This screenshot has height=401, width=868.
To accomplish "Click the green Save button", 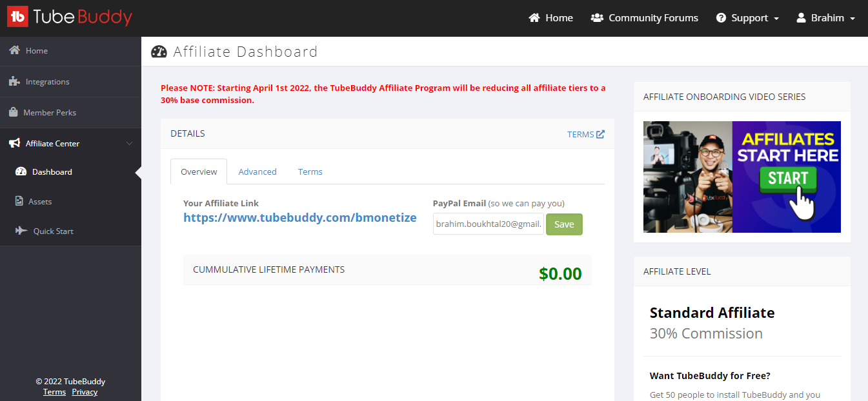I will coord(564,224).
